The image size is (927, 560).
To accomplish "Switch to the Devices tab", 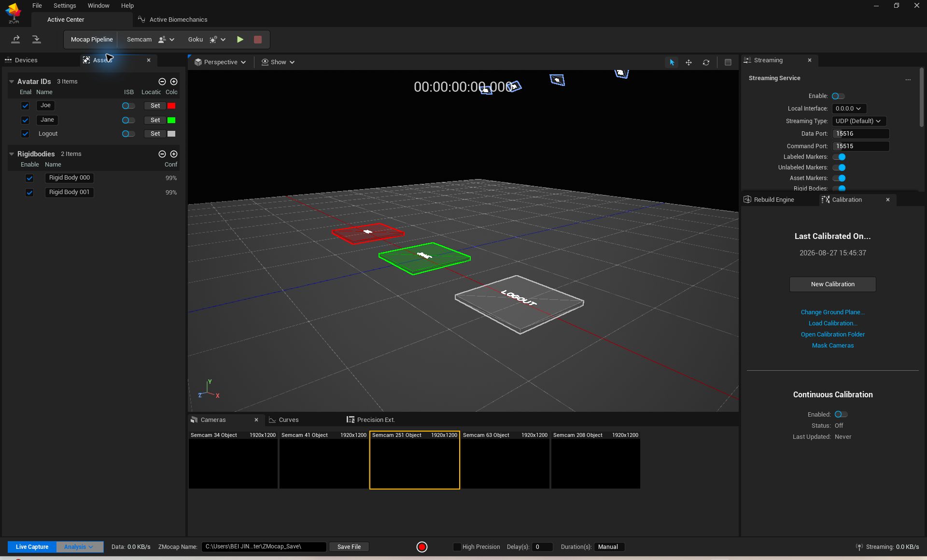I will click(21, 60).
